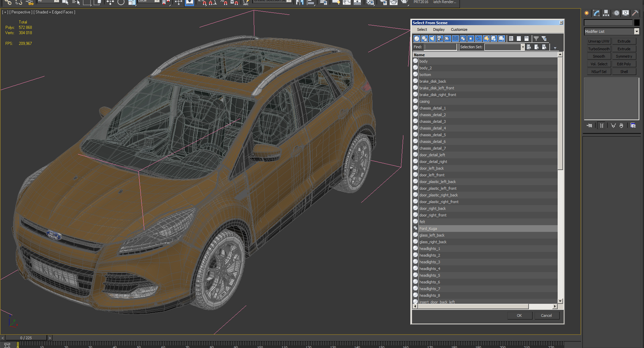Click the Select None icon in dialog toolbar
Screen dimensions: 644x348
(519, 39)
